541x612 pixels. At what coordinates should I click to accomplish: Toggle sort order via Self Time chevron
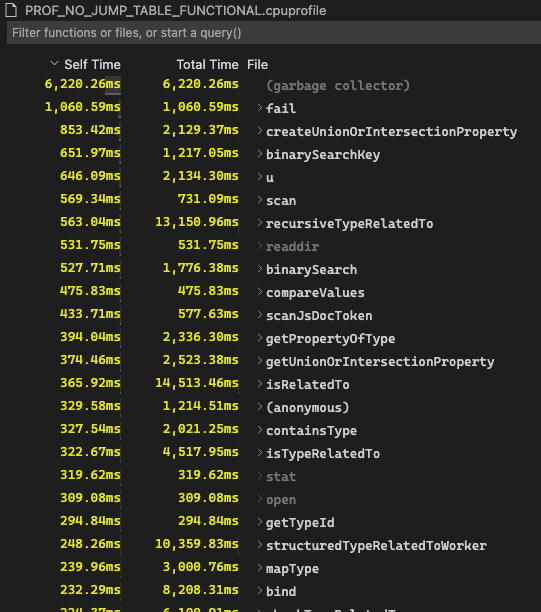pyautogui.click(x=54, y=64)
